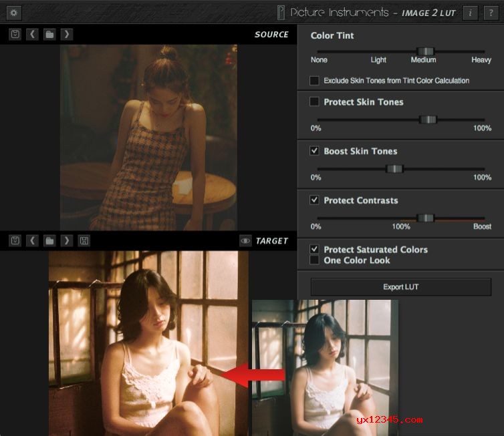Click the Color Tint heading
This screenshot has height=436, width=504.
(x=332, y=35)
